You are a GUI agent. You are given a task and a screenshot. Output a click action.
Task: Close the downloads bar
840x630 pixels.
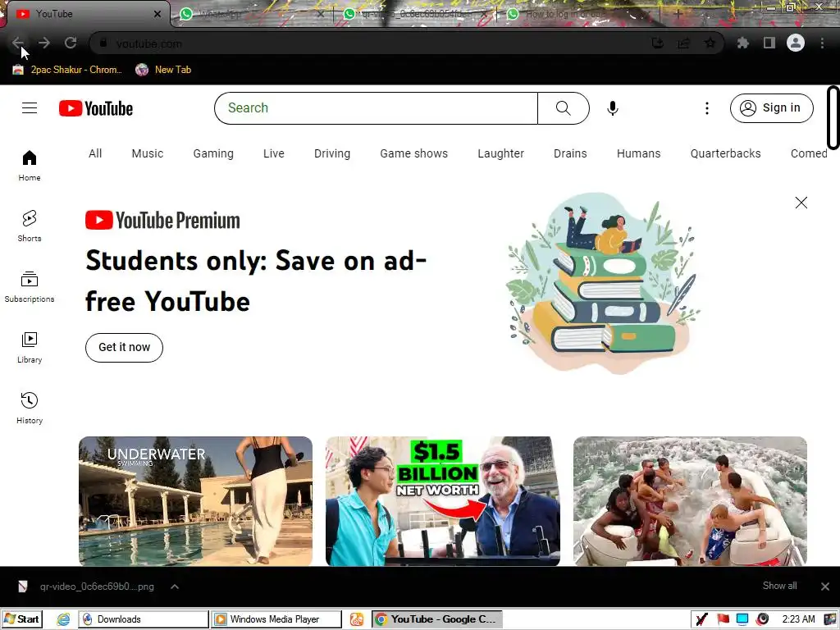[x=825, y=587]
